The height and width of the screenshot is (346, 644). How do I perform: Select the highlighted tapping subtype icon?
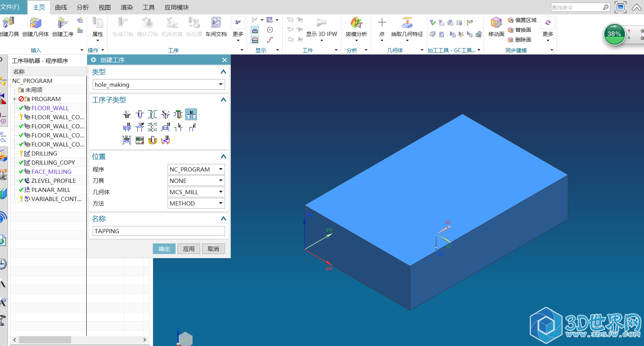191,114
